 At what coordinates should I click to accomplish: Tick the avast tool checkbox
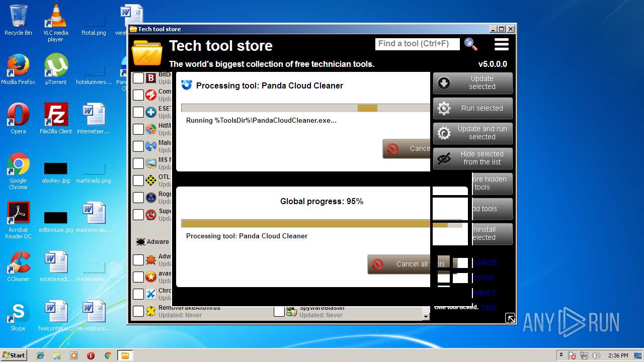pos(138,277)
